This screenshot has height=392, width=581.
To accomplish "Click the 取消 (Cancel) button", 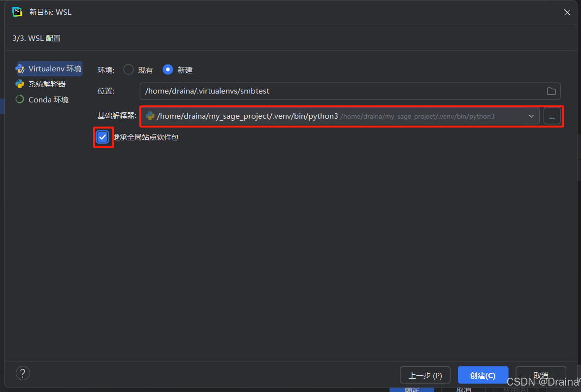I will click(541, 374).
